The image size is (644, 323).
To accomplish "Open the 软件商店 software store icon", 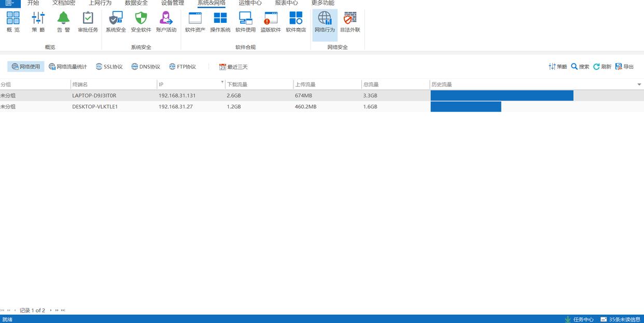I will tap(296, 22).
